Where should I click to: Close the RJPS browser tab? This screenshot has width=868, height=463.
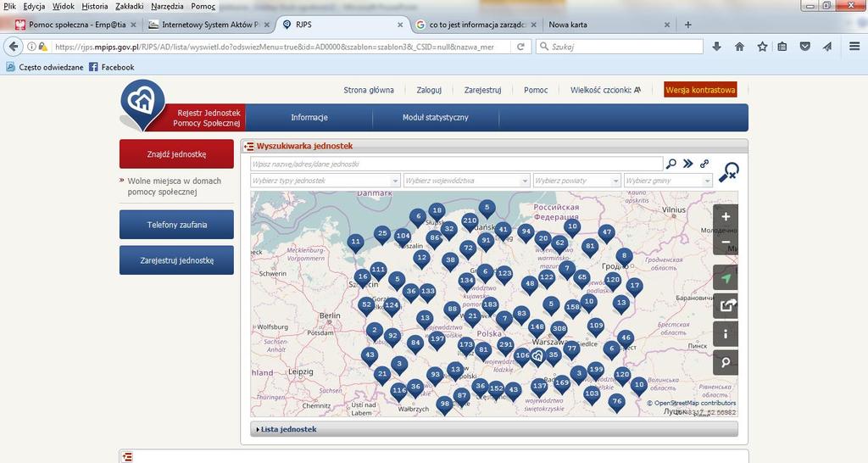click(x=400, y=25)
